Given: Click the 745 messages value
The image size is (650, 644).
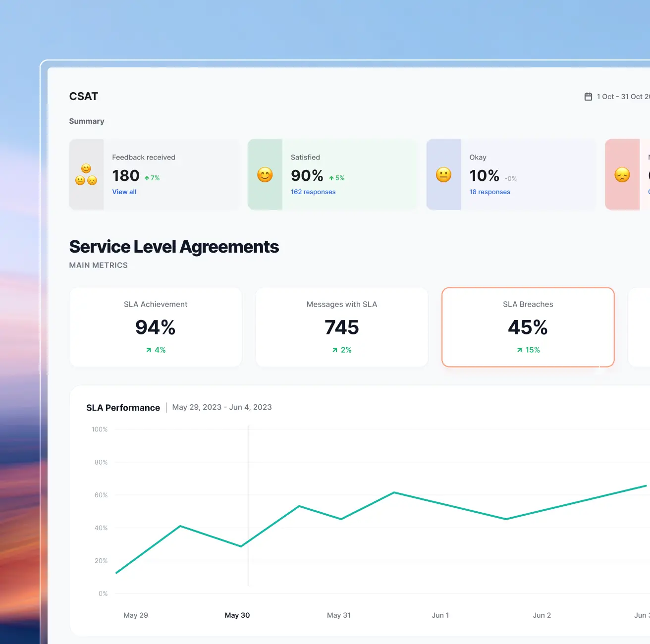Looking at the screenshot, I should [x=342, y=327].
